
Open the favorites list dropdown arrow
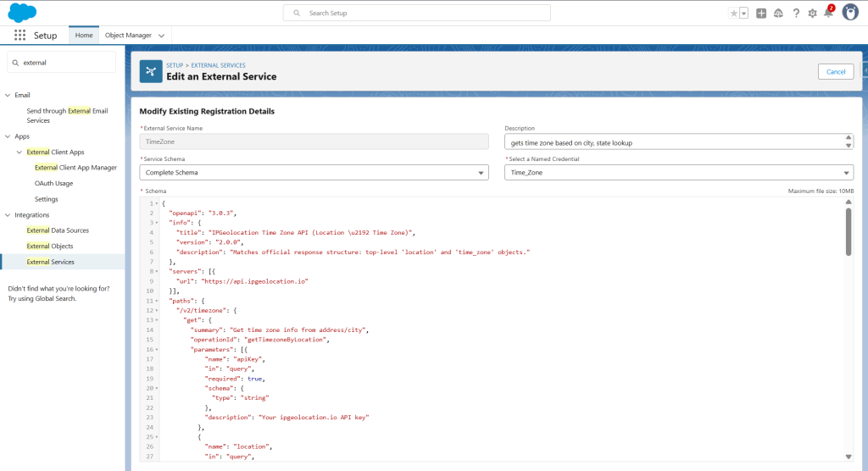[743, 14]
